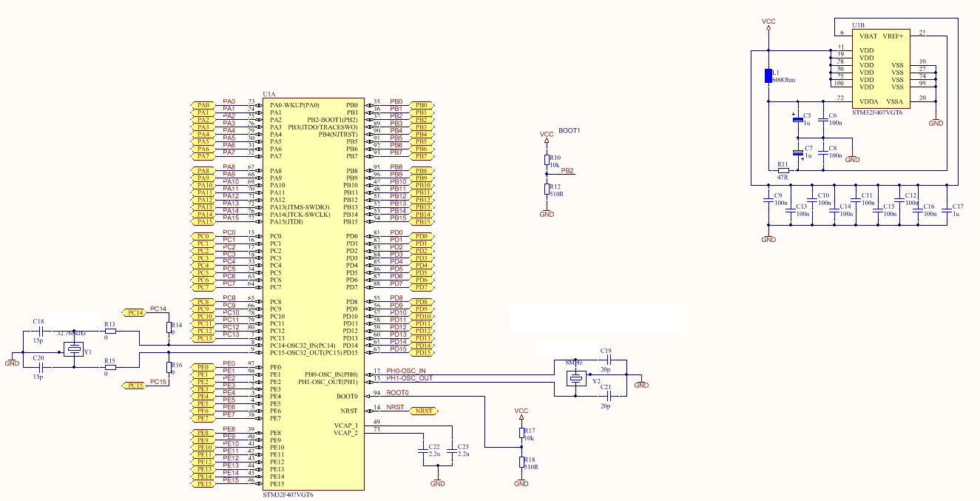Select resistor R12 510R symbol
Viewport: 980px width, 501px height.
547,188
